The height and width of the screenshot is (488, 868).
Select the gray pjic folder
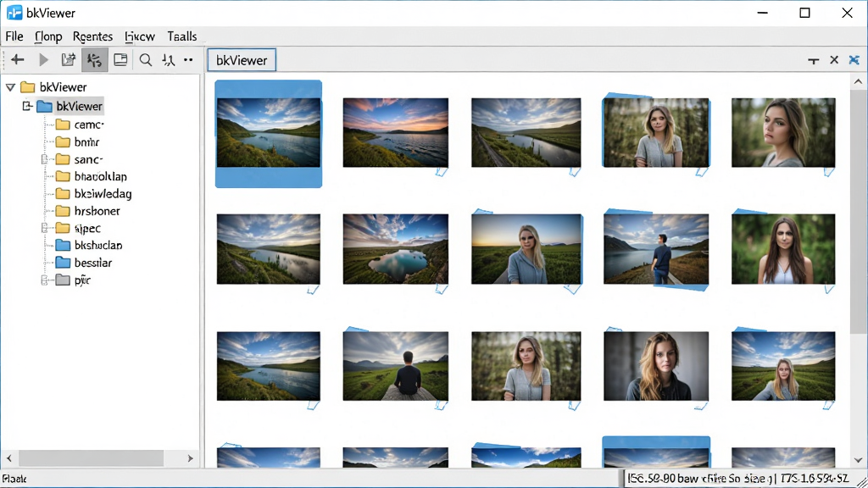(73, 280)
